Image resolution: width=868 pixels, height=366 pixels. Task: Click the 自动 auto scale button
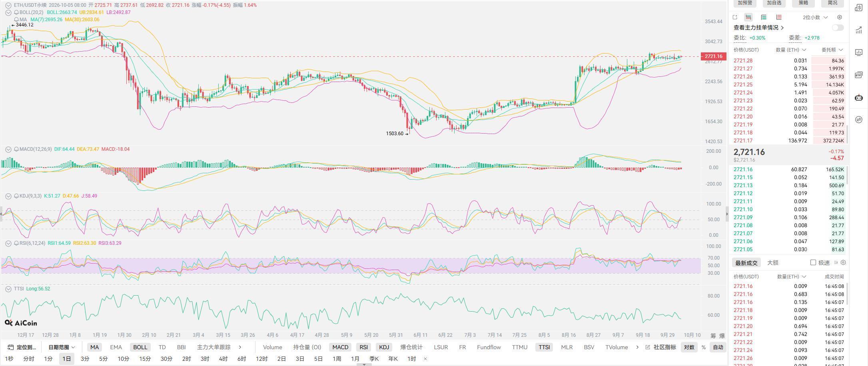718,347
